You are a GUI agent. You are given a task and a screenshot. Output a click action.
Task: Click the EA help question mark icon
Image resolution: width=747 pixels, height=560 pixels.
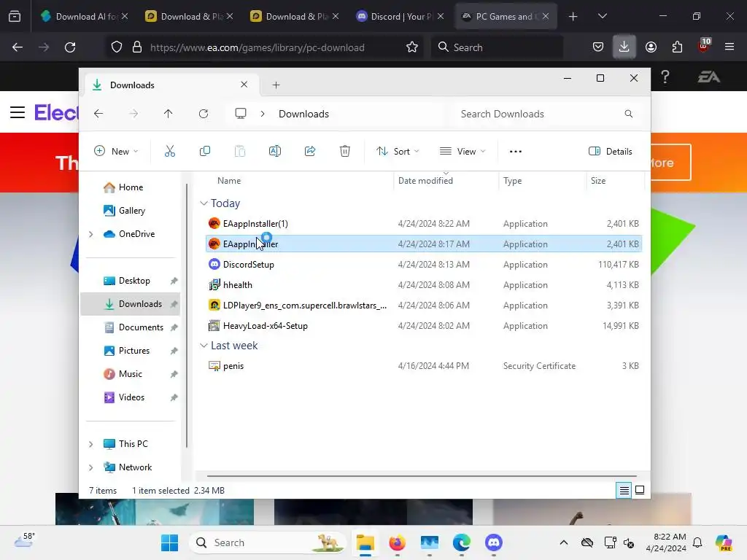click(665, 77)
